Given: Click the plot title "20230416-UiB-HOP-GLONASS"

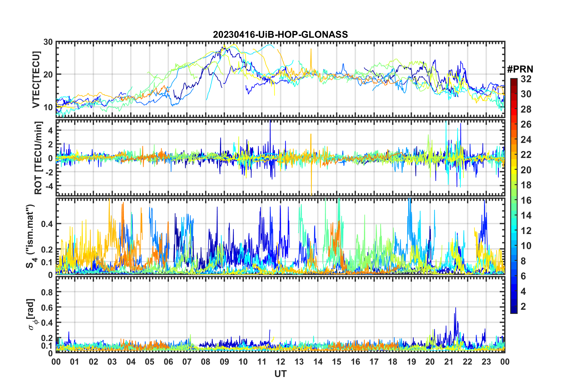Looking at the screenshot, I should tap(280, 34).
